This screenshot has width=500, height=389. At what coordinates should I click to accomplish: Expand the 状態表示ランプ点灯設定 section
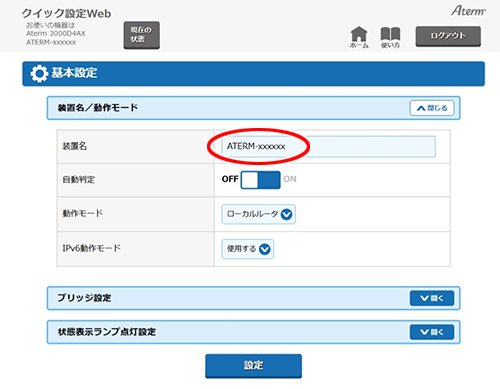click(432, 332)
